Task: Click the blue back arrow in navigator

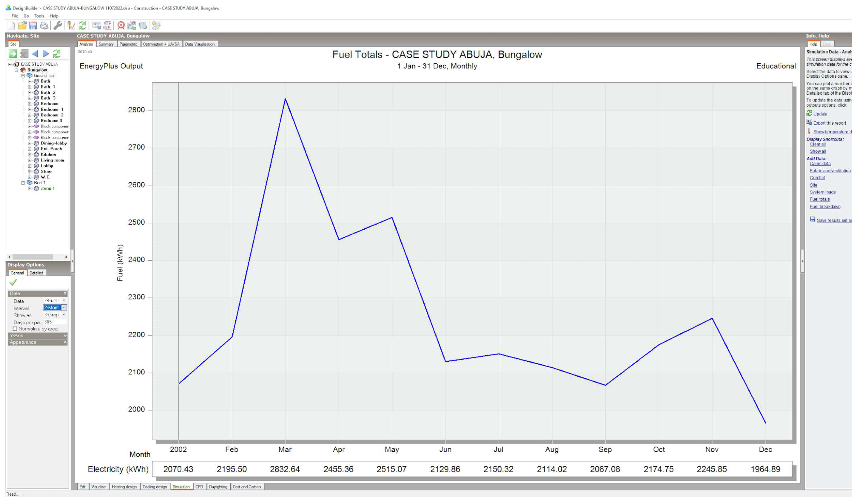Action: (35, 54)
